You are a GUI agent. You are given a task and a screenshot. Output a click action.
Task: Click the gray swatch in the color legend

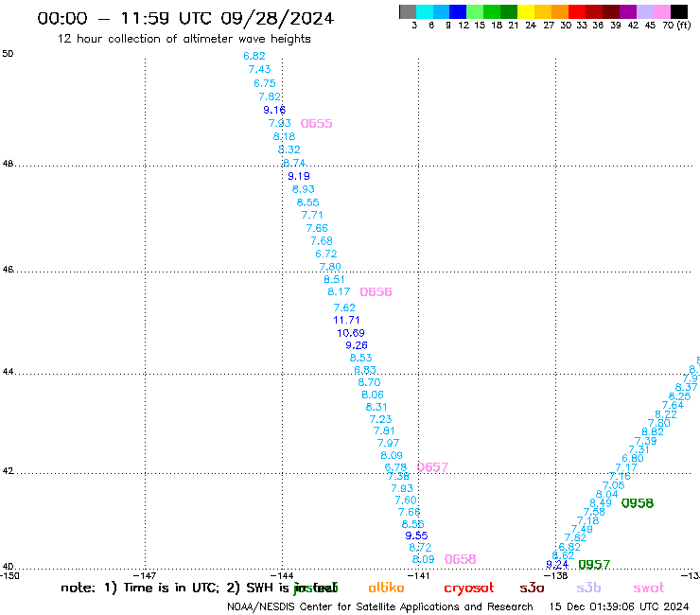tap(408, 11)
